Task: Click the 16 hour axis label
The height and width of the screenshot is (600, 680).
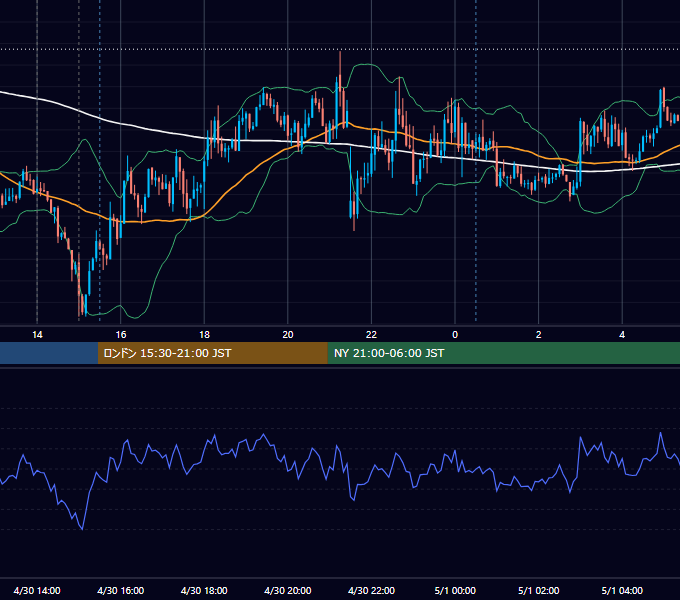Action: click(x=121, y=335)
